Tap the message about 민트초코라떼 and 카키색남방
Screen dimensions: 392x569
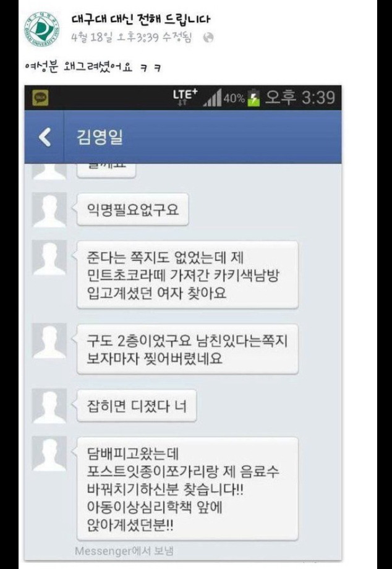click(187, 275)
